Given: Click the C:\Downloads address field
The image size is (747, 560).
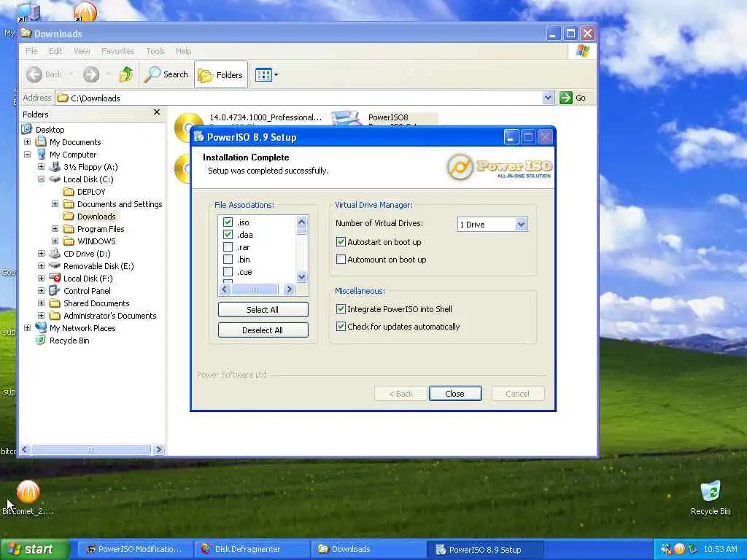Looking at the screenshot, I should pos(305,98).
